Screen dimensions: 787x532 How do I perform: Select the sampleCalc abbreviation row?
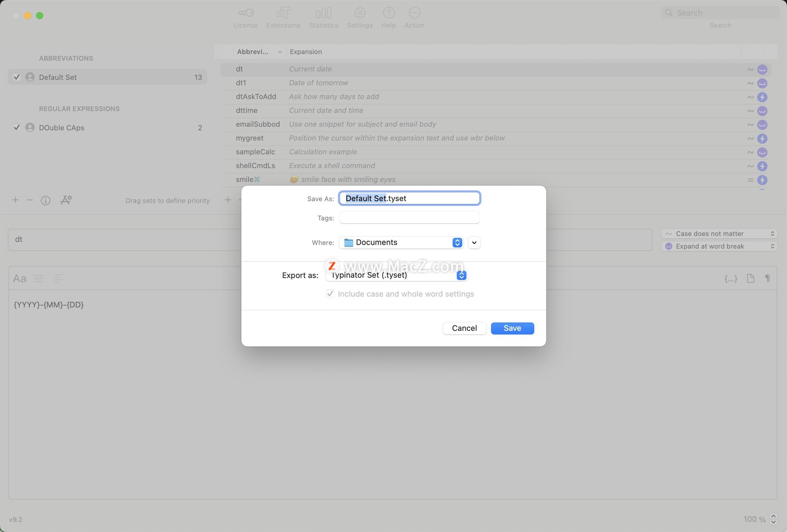496,152
